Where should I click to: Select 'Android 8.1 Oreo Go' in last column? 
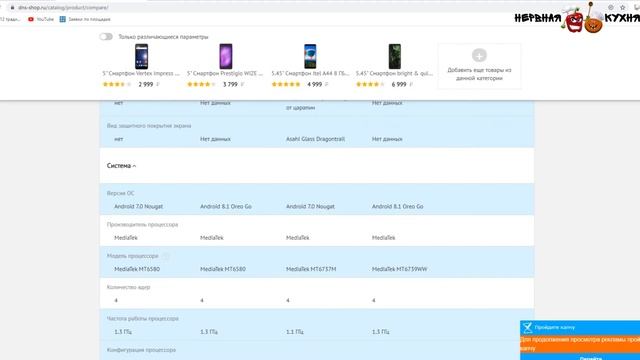(x=398, y=207)
